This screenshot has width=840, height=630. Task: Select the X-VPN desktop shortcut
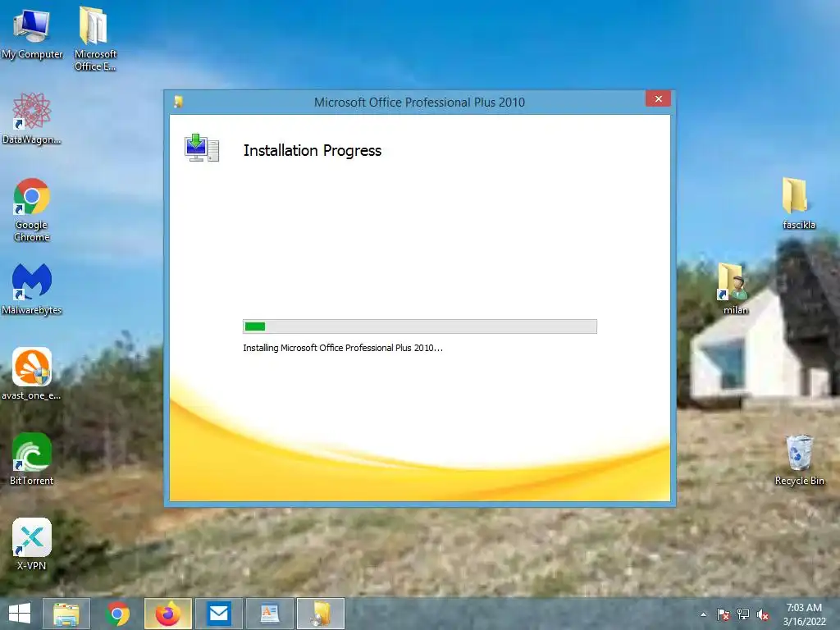point(32,545)
